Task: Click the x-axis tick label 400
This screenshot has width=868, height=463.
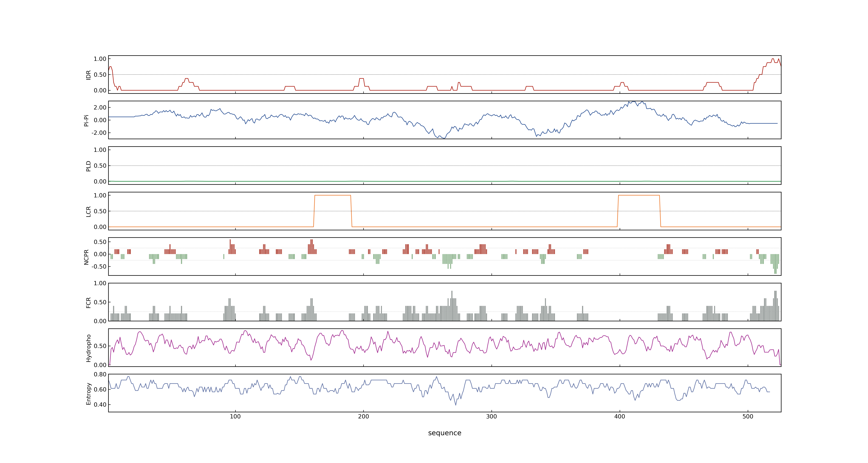Action: pyautogui.click(x=620, y=416)
